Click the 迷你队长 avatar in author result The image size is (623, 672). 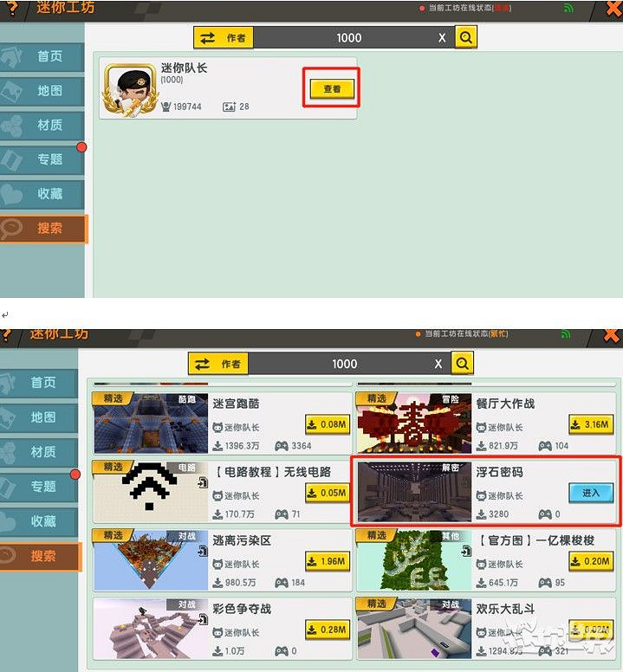pos(129,89)
